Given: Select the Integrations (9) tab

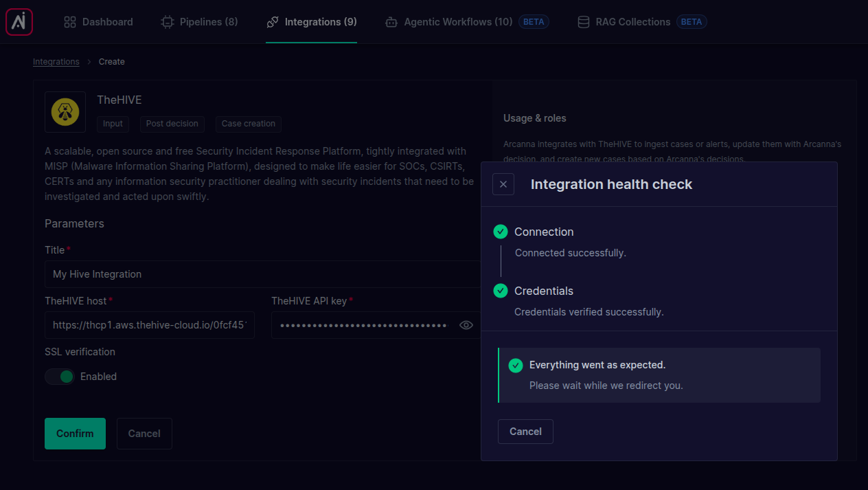Looking at the screenshot, I should [311, 22].
